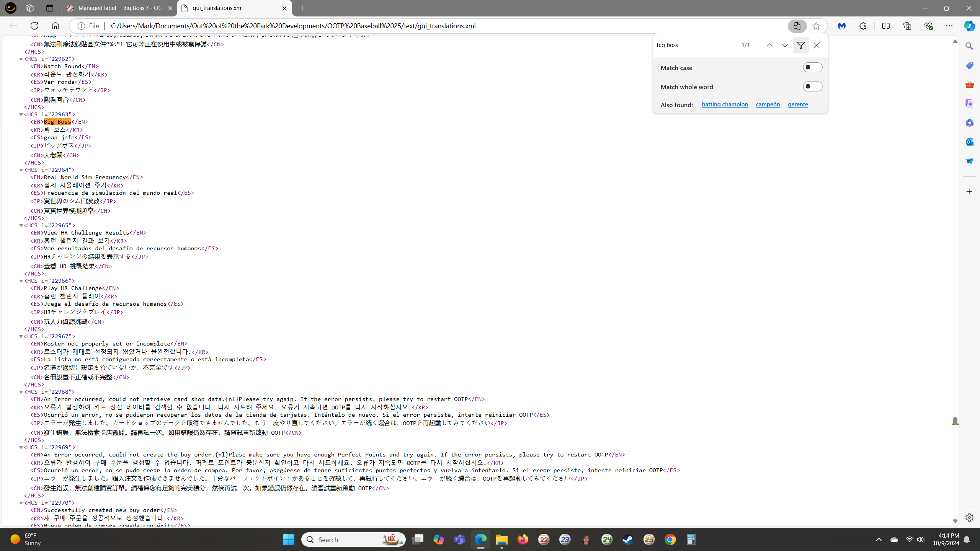Switch to Managed label = Big Boss tab
This screenshot has height=551, width=980.
(x=119, y=8)
